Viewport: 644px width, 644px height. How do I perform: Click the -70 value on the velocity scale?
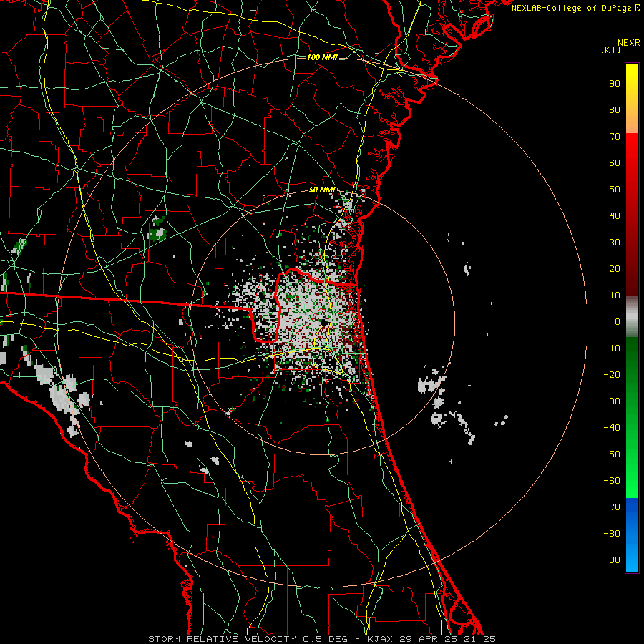pyautogui.click(x=612, y=507)
